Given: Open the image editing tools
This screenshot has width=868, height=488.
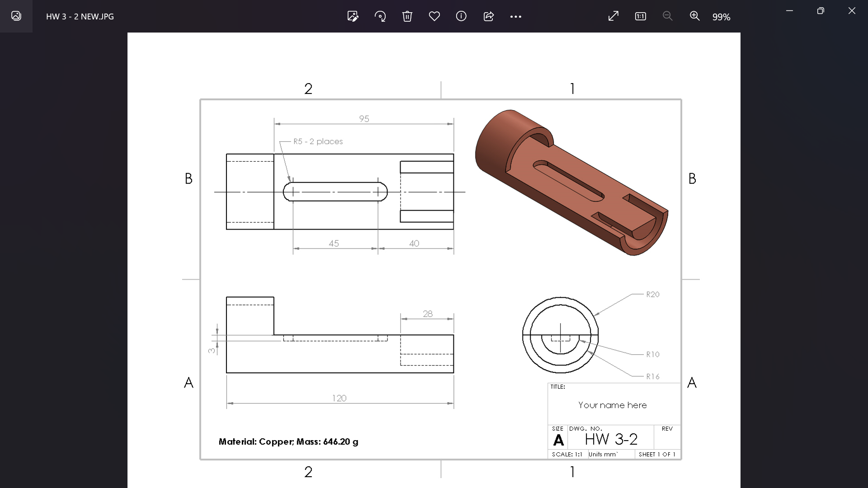Looking at the screenshot, I should (x=353, y=16).
